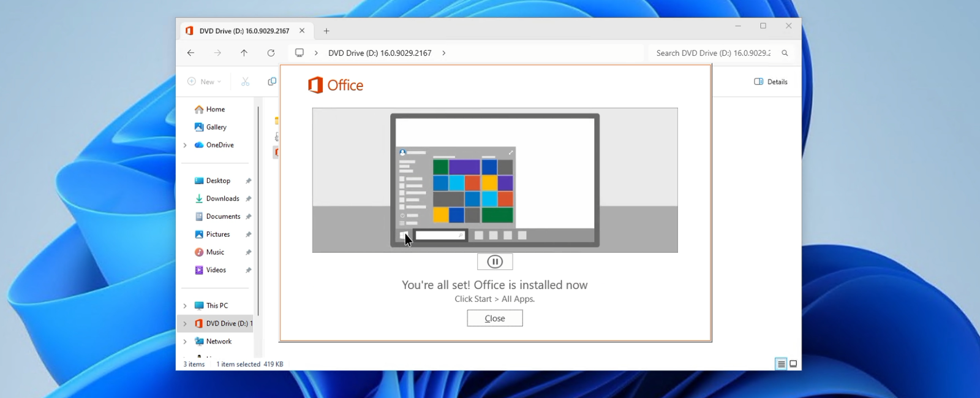This screenshot has width=980, height=398.
Task: Select the DVD Drive (D:) tab
Action: (x=246, y=31)
